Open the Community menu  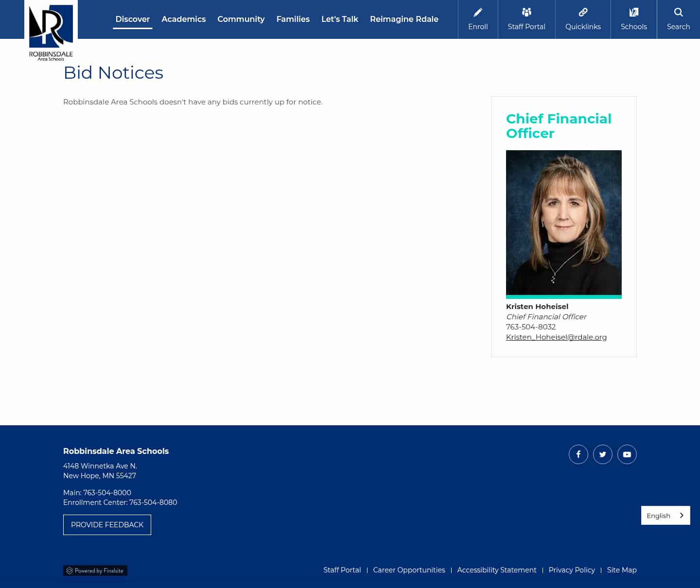241,19
